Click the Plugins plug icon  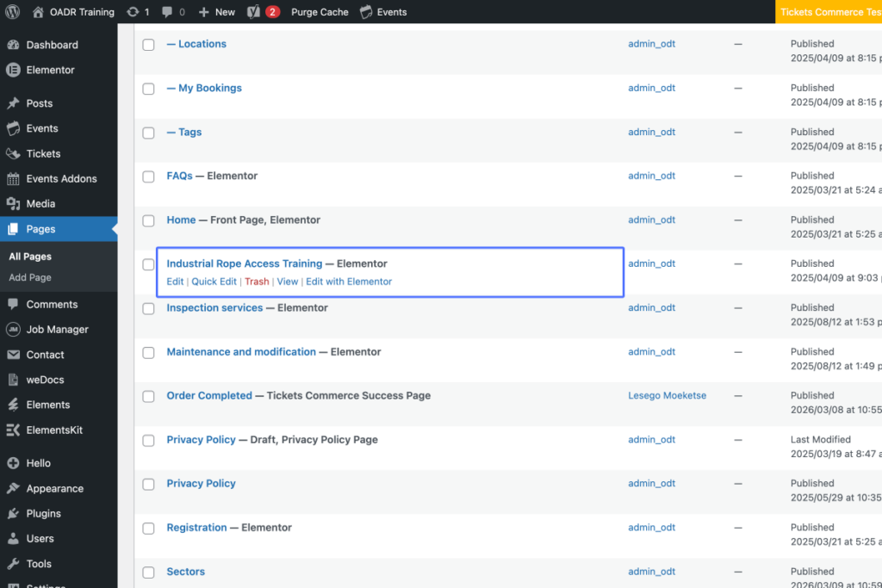[x=13, y=514]
